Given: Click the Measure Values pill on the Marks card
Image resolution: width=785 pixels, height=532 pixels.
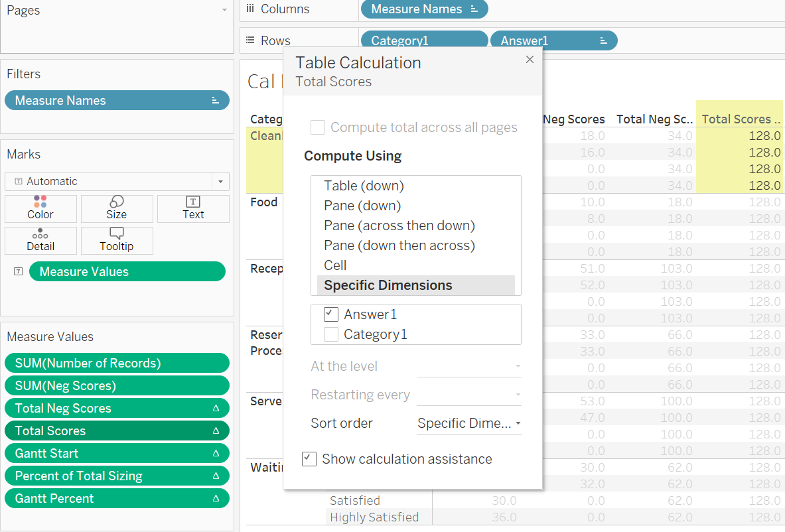Looking at the screenshot, I should pyautogui.click(x=127, y=271).
